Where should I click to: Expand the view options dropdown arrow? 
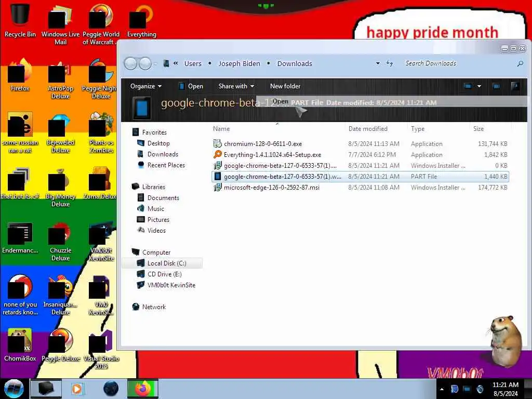coord(479,86)
